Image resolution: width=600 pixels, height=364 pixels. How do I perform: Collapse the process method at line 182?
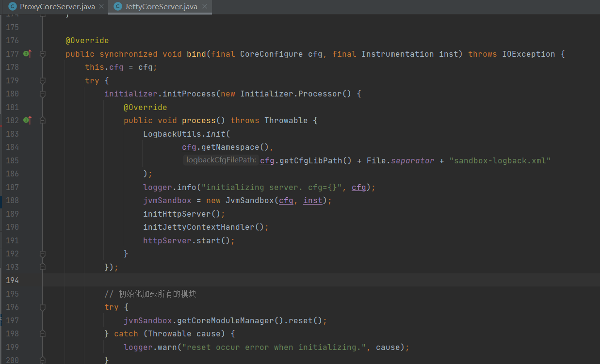tap(43, 121)
